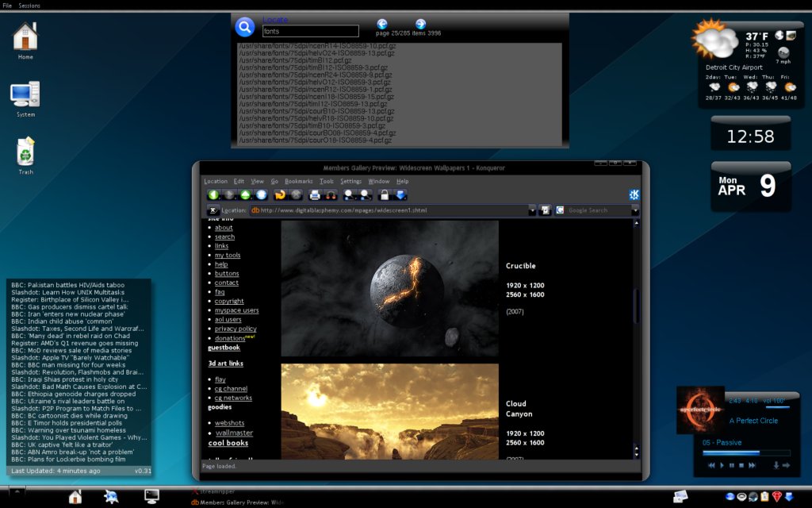812x508 pixels.
Task: Click the Klipper clipboard tray icon
Action: coord(765,497)
